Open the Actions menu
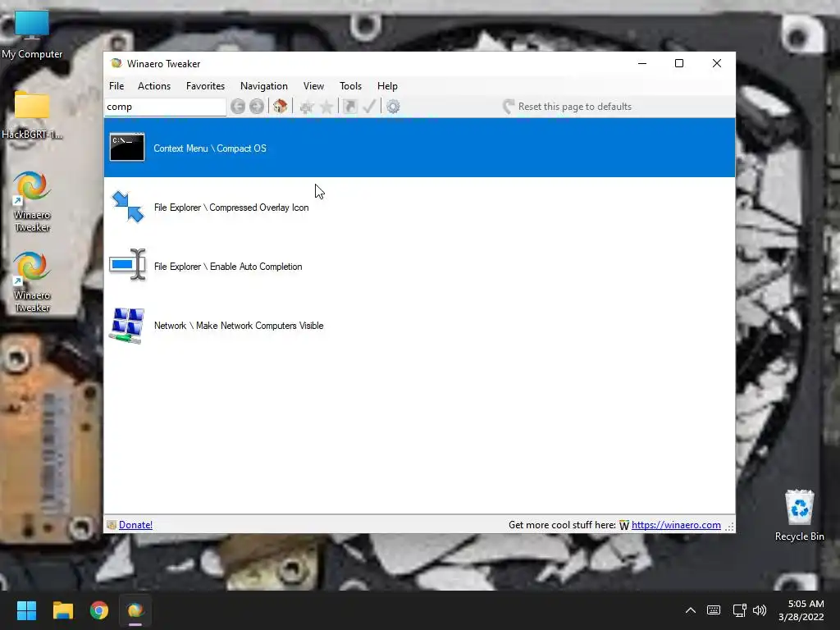This screenshot has height=630, width=840. coord(154,85)
